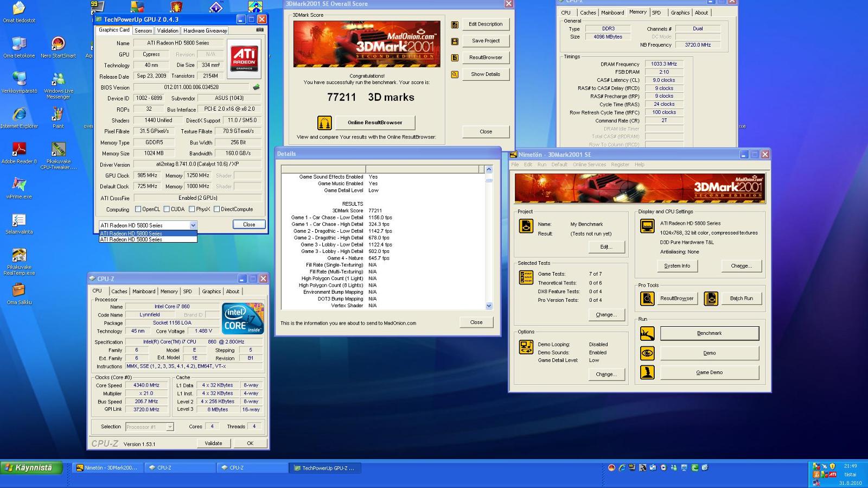The height and width of the screenshot is (488, 868).
Task: Toggle the DirectCompute checkbox in GPU-Z
Action: (x=216, y=209)
